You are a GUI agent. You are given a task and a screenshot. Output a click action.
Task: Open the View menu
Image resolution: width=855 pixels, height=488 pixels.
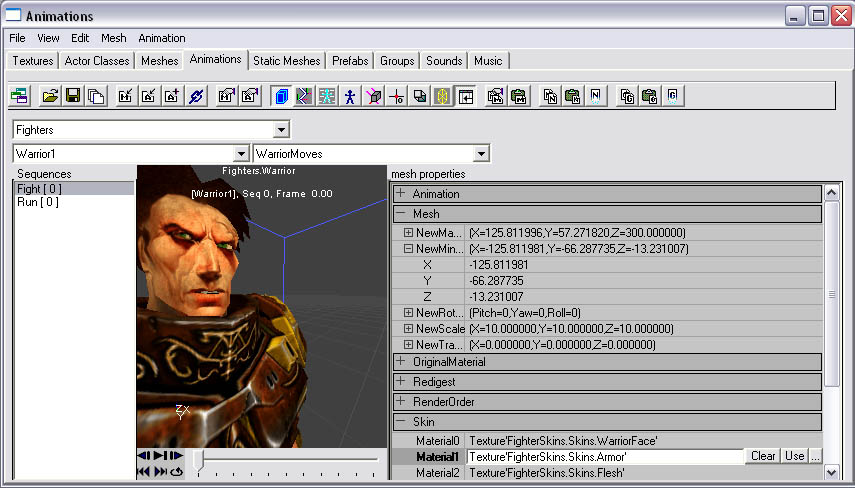click(48, 38)
